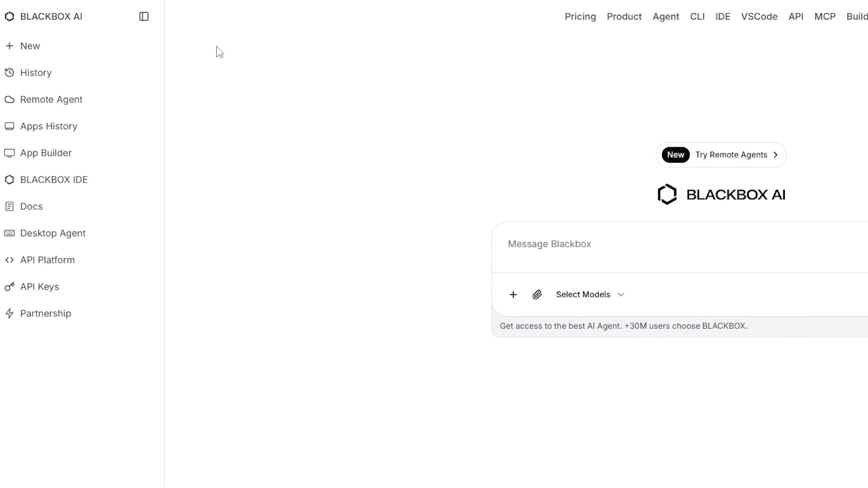
Task: Open the Pricing menu item
Action: (x=580, y=17)
